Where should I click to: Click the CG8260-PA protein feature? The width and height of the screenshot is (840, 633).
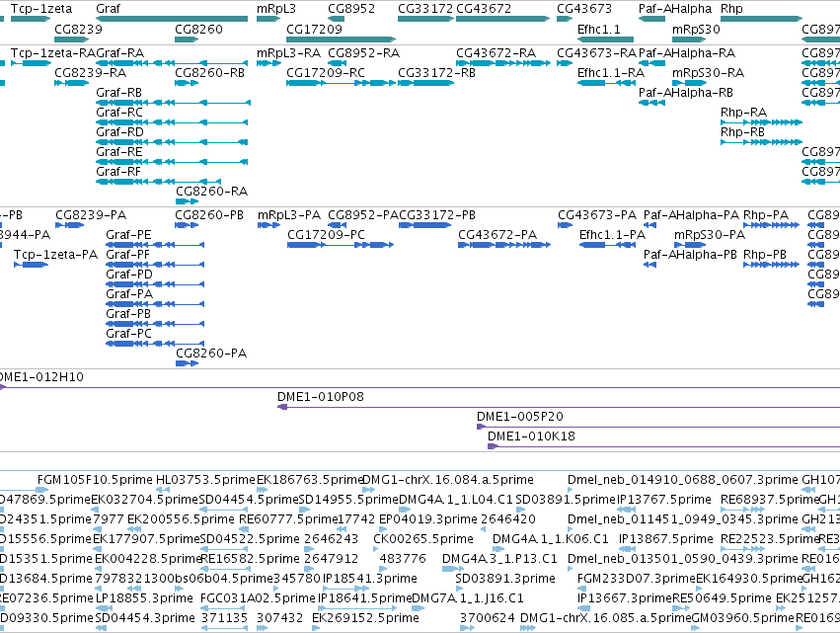point(187,363)
